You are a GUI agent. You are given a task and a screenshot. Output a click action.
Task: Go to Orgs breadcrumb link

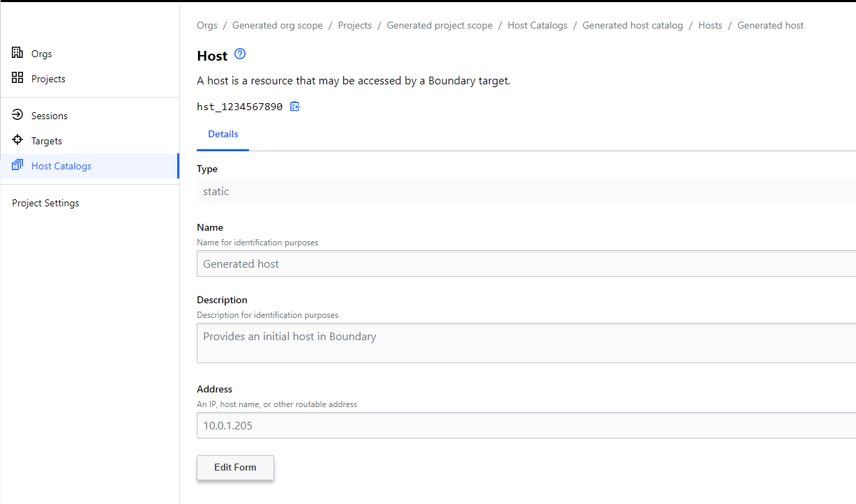pyautogui.click(x=207, y=25)
